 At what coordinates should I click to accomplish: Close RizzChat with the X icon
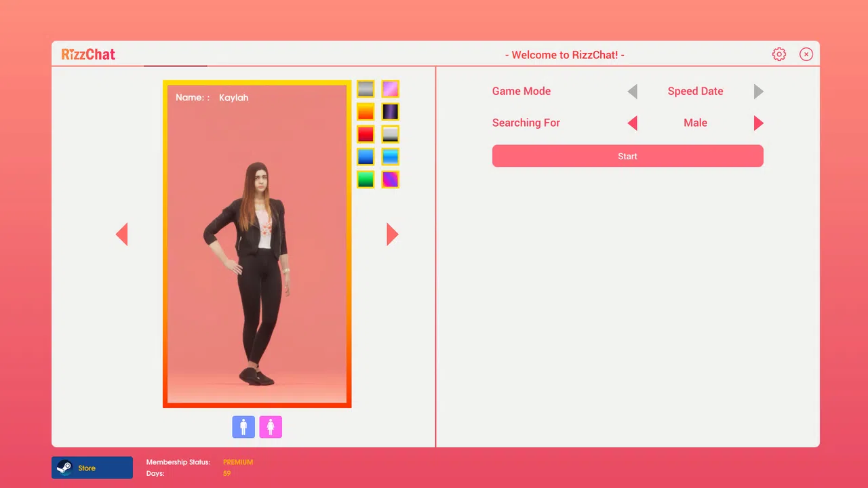click(x=806, y=54)
